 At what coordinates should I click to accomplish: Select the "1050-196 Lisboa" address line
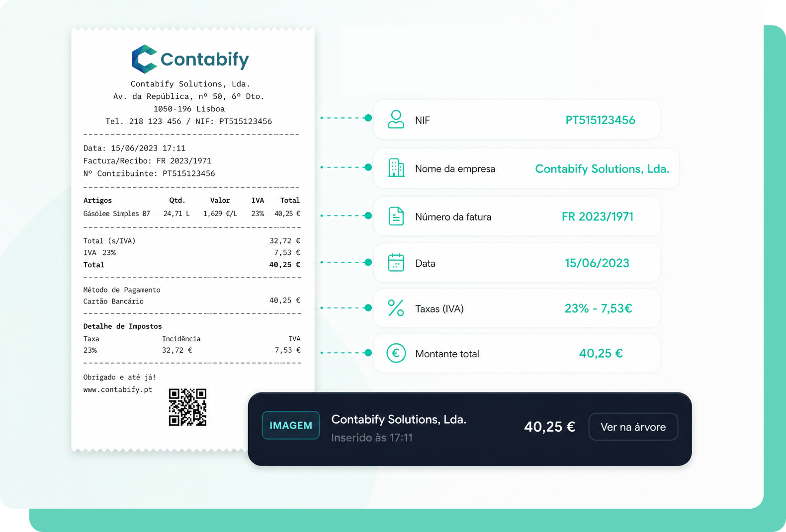coord(189,109)
